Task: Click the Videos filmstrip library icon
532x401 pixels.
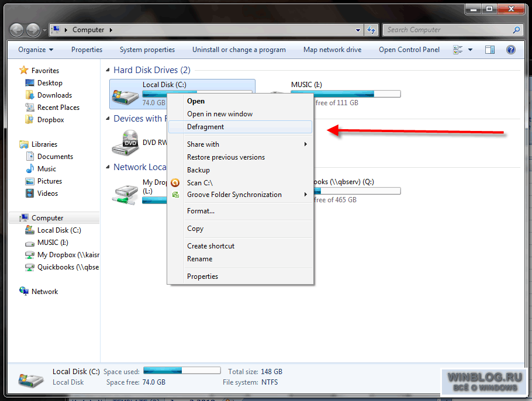Action: point(30,193)
